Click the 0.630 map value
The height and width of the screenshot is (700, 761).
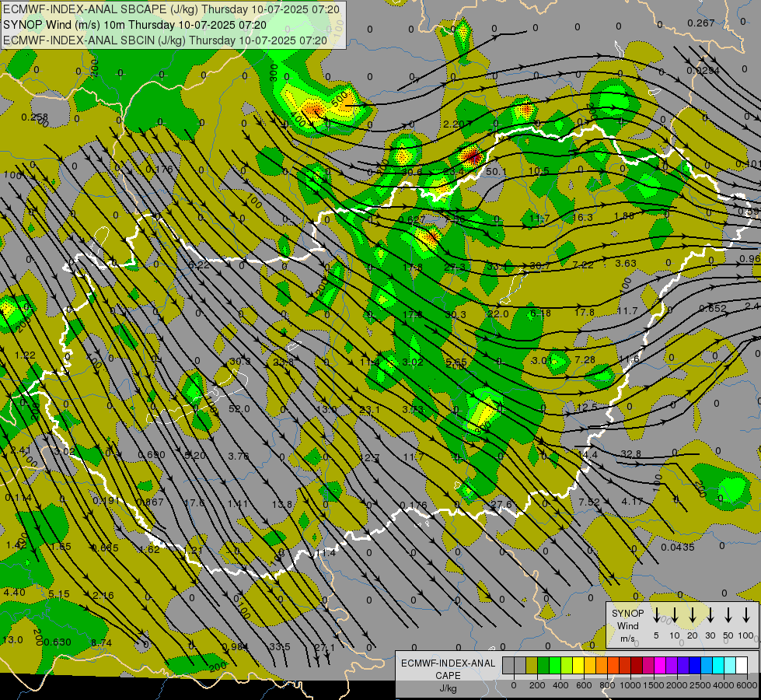[x=58, y=642]
